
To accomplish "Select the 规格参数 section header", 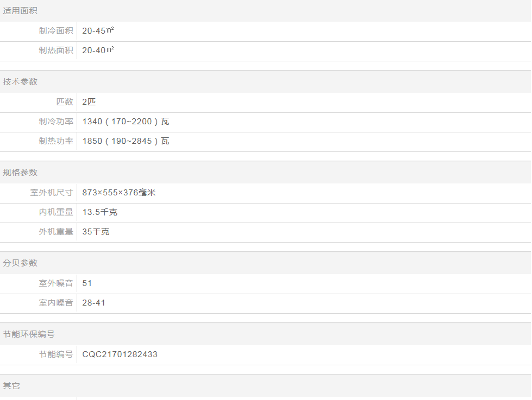I will point(20,173).
